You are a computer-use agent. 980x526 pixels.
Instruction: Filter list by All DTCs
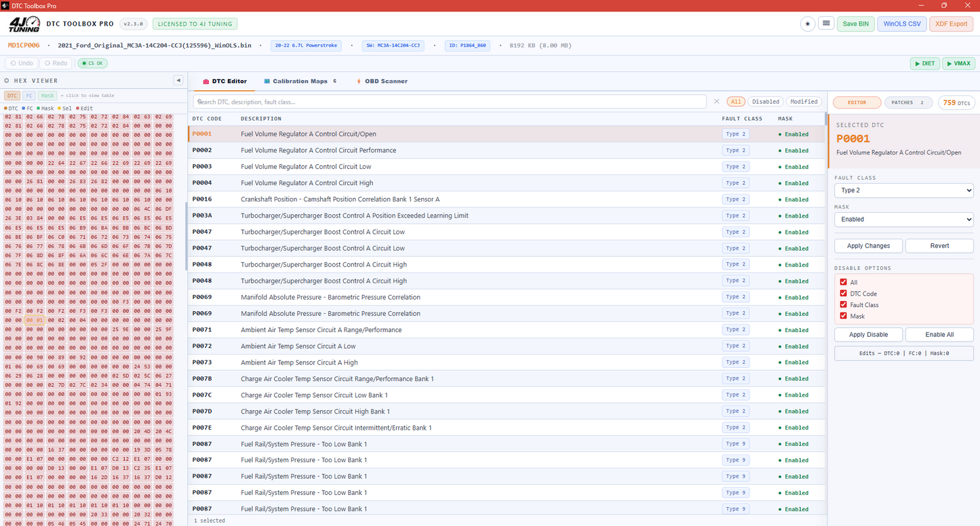[736, 102]
